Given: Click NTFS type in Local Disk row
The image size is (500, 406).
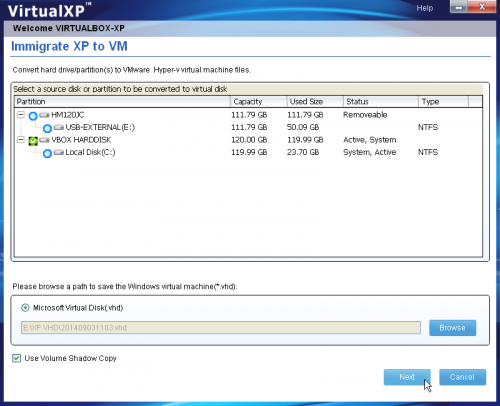Looking at the screenshot, I should (x=428, y=152).
